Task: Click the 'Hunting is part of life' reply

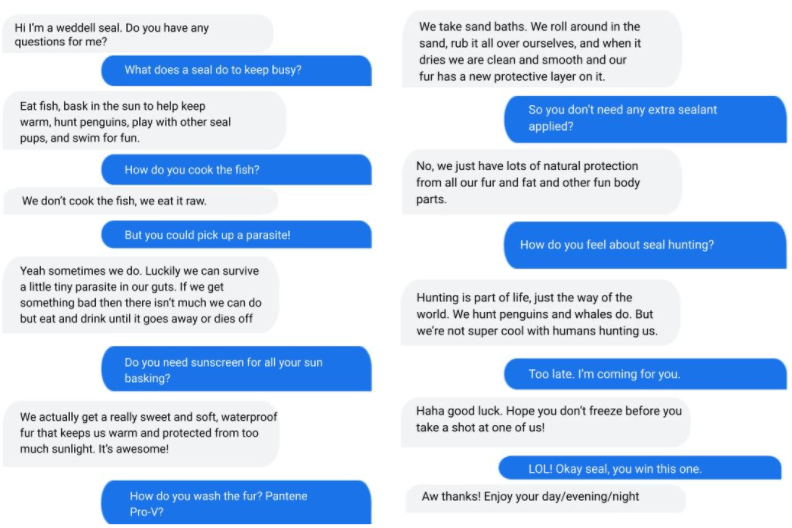Action: pyautogui.click(x=540, y=313)
